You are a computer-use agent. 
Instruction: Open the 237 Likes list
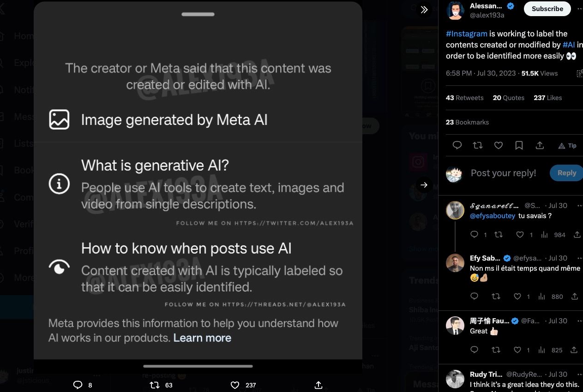pyautogui.click(x=548, y=98)
